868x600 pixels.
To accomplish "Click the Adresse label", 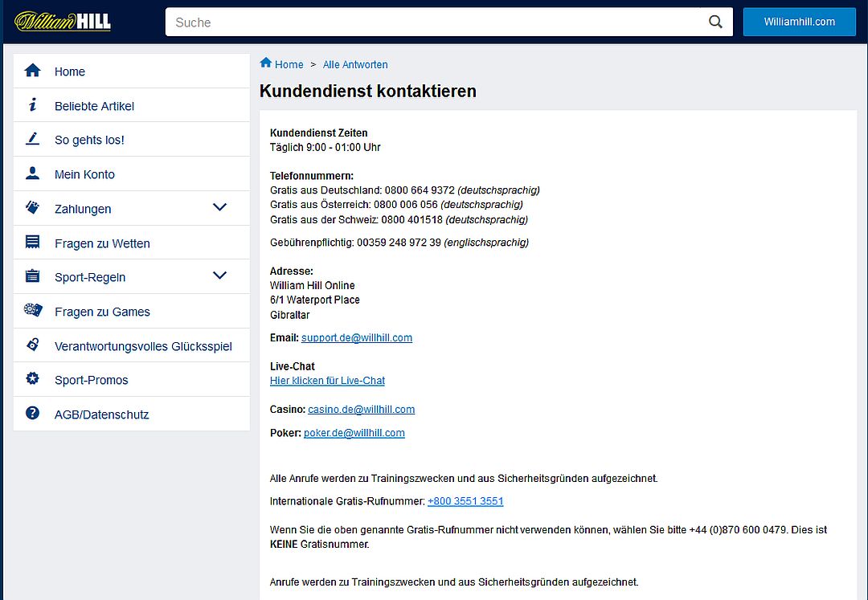I will (292, 271).
